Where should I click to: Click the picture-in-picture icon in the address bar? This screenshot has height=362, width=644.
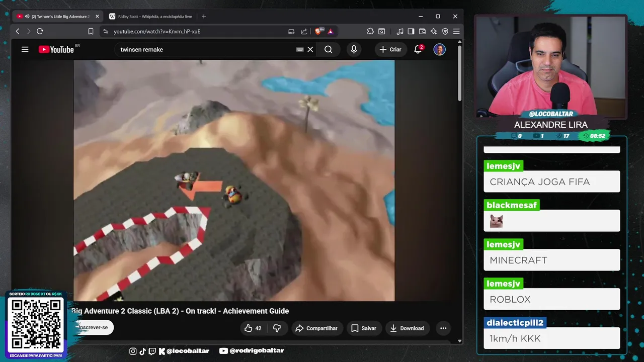click(x=291, y=31)
